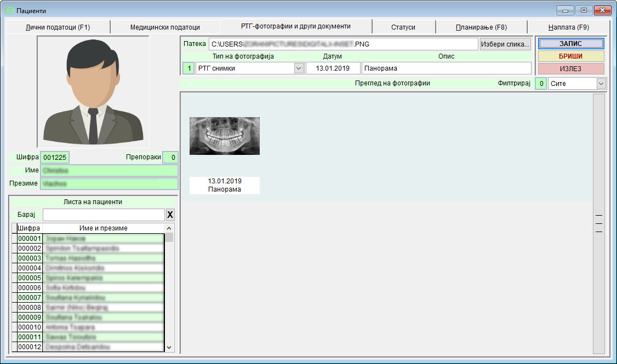This screenshot has height=364, width=617.
Task: Open the Медицински податоци tab
Action: [165, 27]
